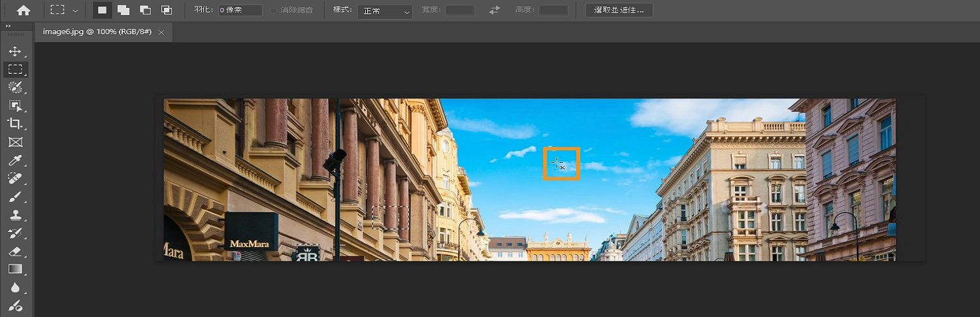This screenshot has width=980, height=317.
Task: Click the width (寬度) field
Action: tap(460, 10)
